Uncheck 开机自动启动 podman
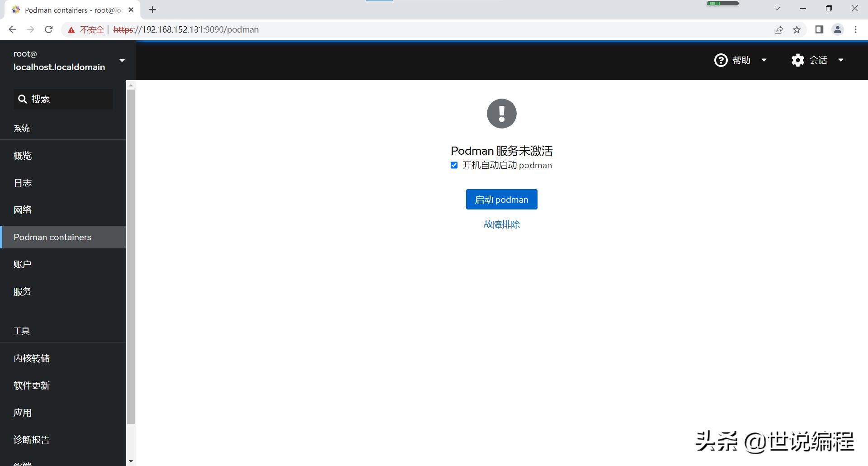This screenshot has height=466, width=868. 454,165
